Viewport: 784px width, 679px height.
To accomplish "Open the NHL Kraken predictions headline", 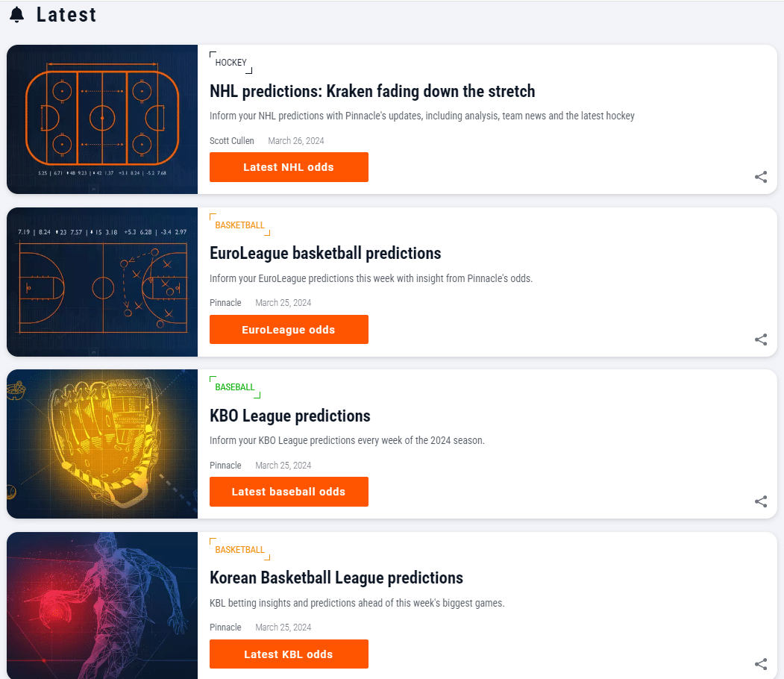I will point(371,91).
